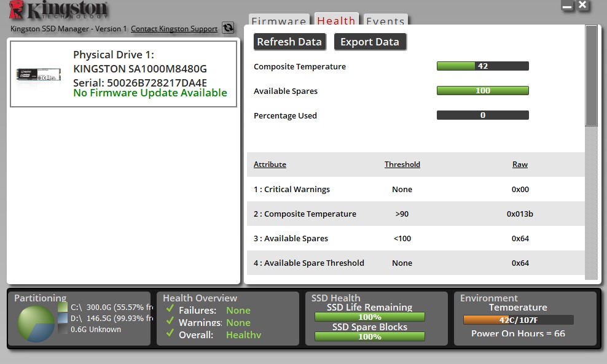Close the Kingston SSD Manager window
The width and height of the screenshot is (607, 364).
pyautogui.click(x=582, y=6)
